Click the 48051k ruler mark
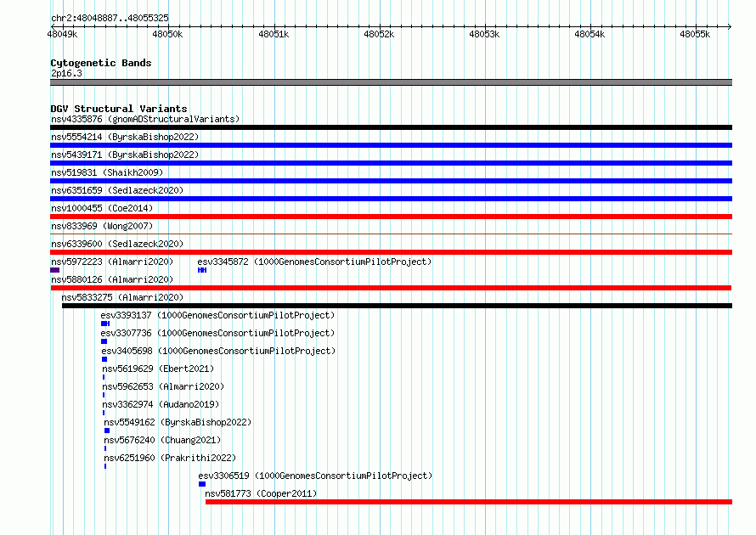756x535 pixels. click(274, 34)
